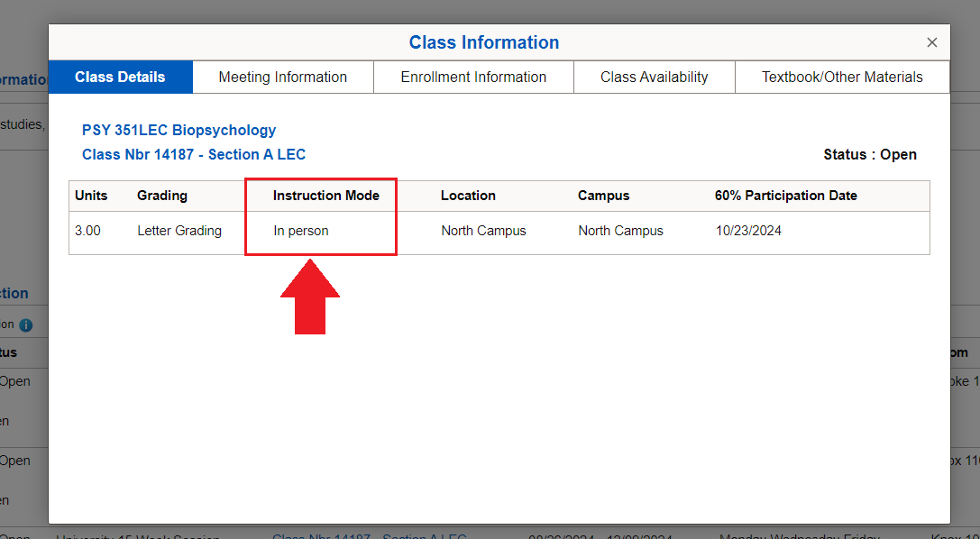
Task: Click the Status : Open indicator
Action: (x=870, y=154)
